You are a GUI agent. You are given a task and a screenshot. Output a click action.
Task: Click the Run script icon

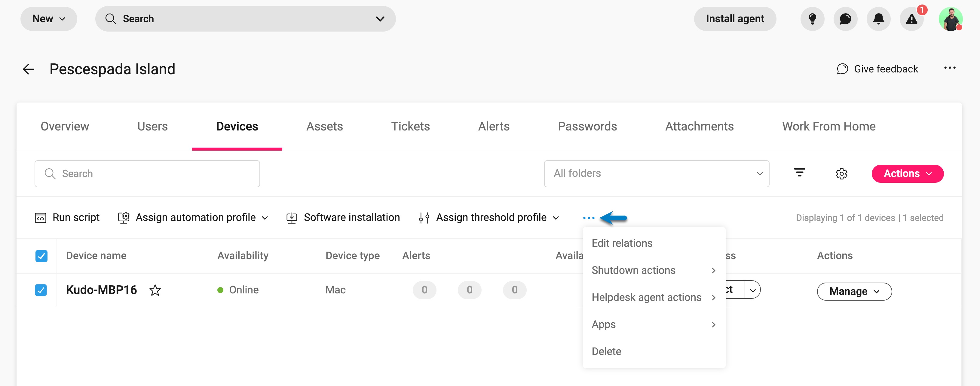[x=40, y=218]
